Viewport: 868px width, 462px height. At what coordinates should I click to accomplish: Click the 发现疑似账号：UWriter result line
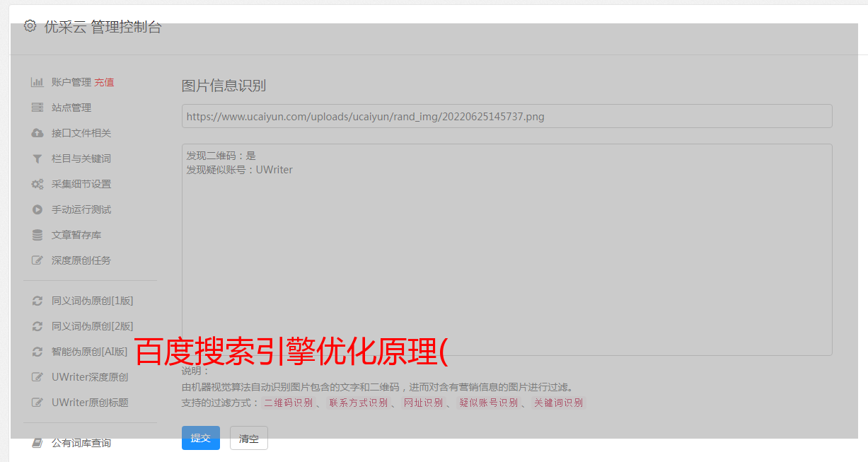click(240, 170)
